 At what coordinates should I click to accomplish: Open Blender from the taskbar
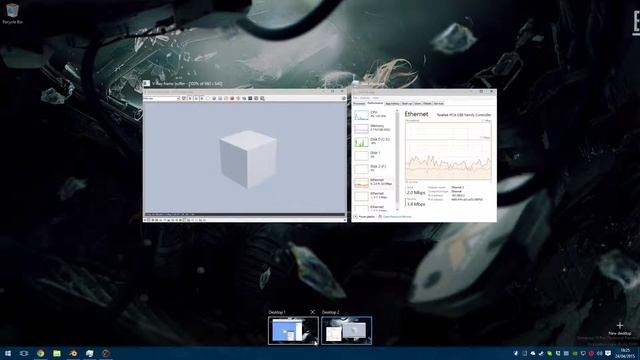[73, 353]
